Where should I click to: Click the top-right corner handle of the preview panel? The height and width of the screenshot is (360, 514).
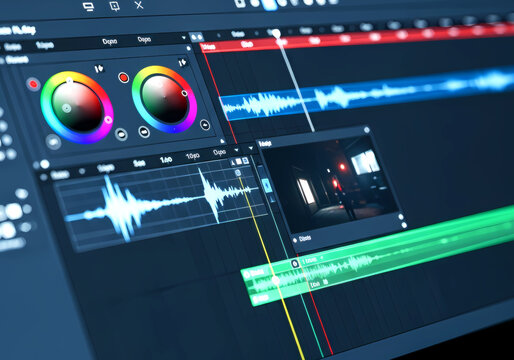[367, 130]
